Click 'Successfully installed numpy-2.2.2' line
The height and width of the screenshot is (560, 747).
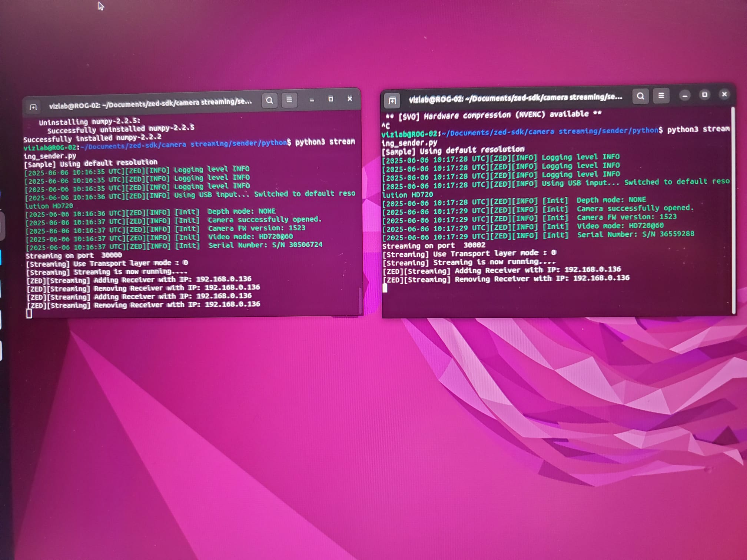point(92,138)
